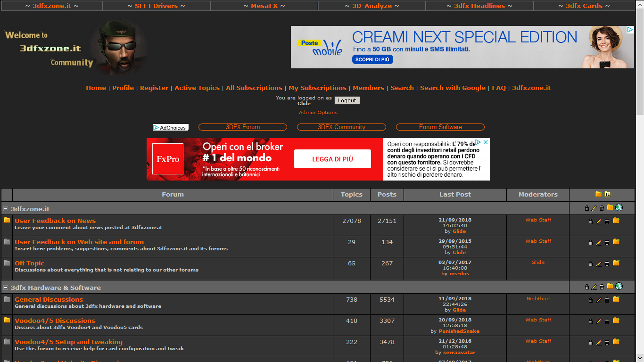This screenshot has width=644, height=362.
Task: Click serraavatar in Voodoo4/5 Setup last post
Action: (459, 352)
